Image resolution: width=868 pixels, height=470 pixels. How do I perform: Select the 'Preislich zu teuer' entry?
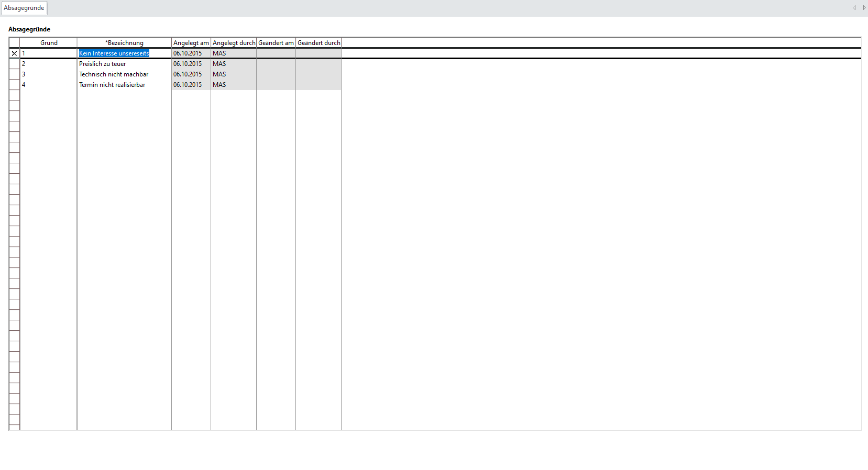pos(103,64)
